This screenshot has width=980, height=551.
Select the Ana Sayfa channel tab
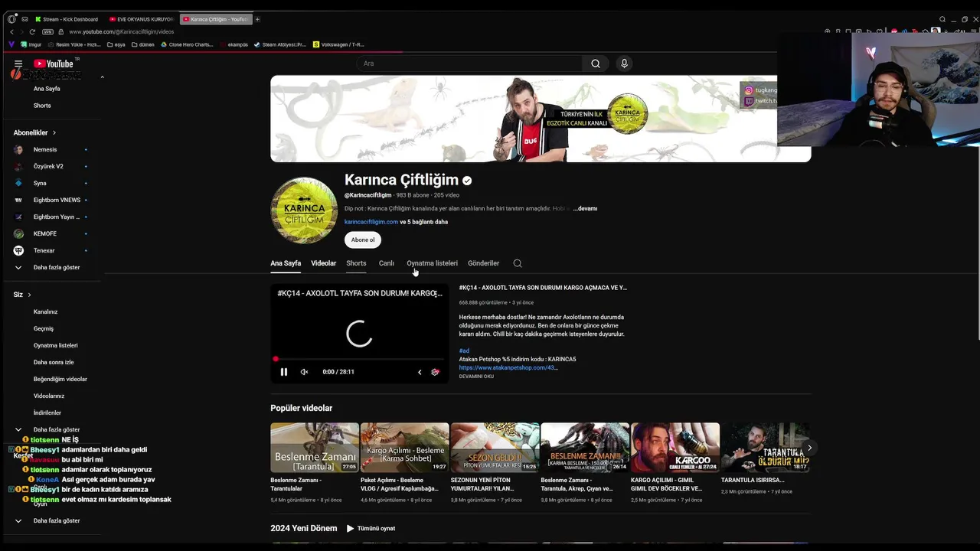pos(286,263)
